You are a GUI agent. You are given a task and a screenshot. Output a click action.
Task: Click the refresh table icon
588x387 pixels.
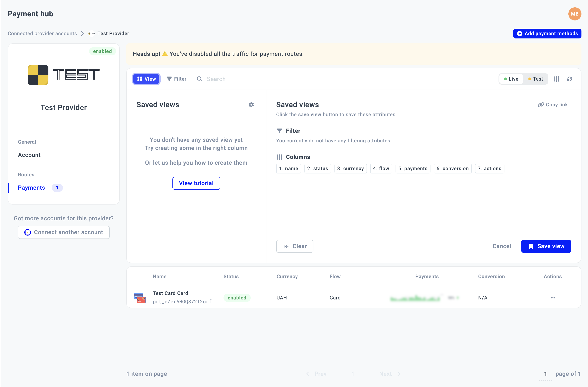pos(569,79)
